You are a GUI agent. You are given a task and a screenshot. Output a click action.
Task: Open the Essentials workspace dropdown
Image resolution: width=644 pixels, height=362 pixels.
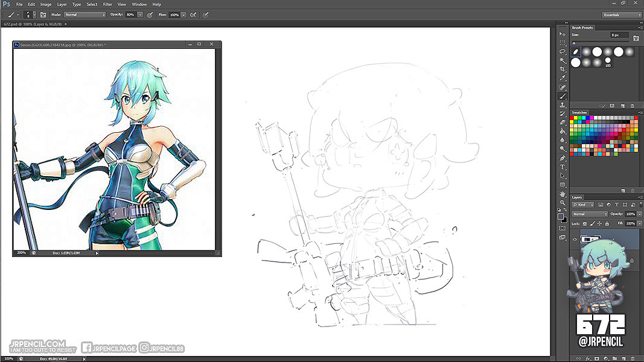click(x=622, y=14)
